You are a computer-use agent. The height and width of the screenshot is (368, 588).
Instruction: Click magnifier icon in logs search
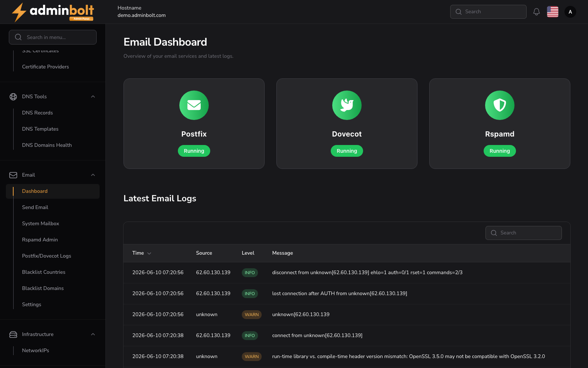coord(494,233)
